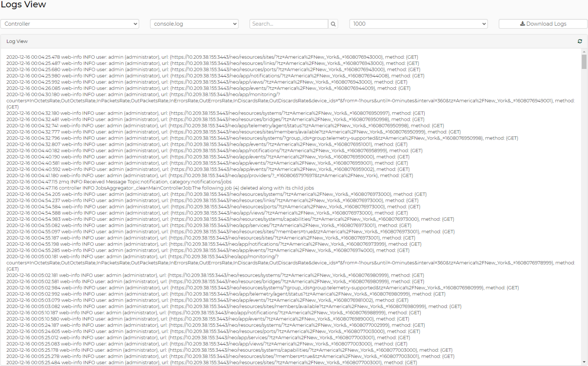The image size is (588, 366).
Task: Click the search magnifier icon button
Action: (333, 24)
